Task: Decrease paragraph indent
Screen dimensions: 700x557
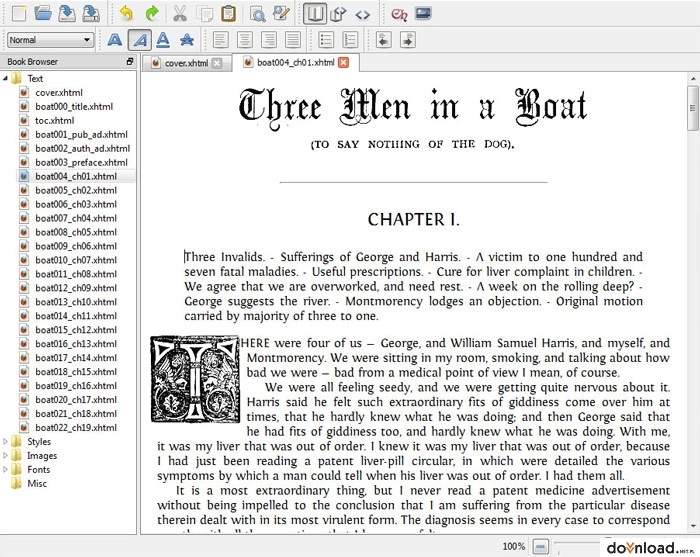Action: click(384, 40)
